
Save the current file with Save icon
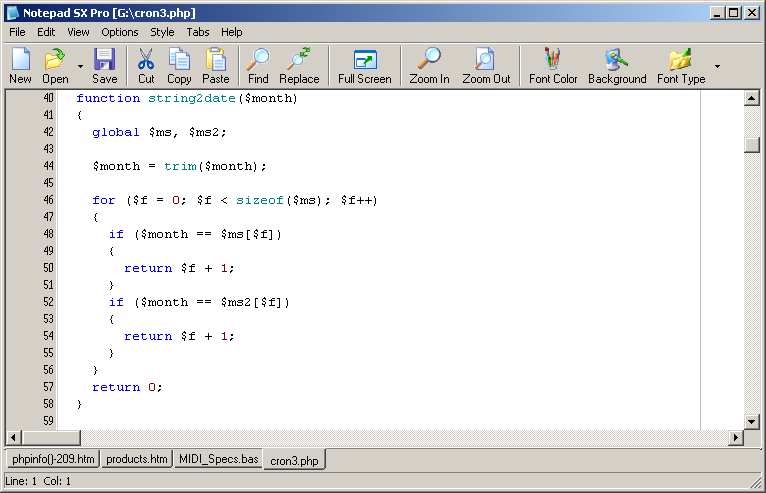105,66
